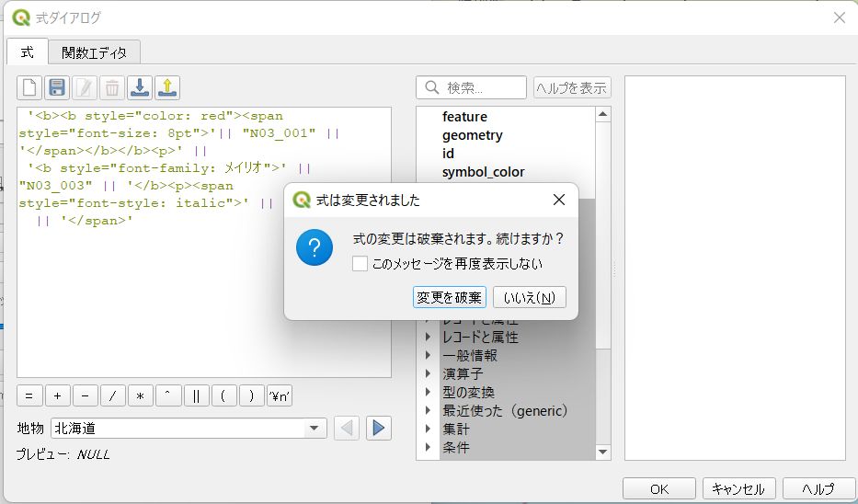Click the export expressions upload icon
This screenshot has width=858, height=504.
tap(167, 87)
